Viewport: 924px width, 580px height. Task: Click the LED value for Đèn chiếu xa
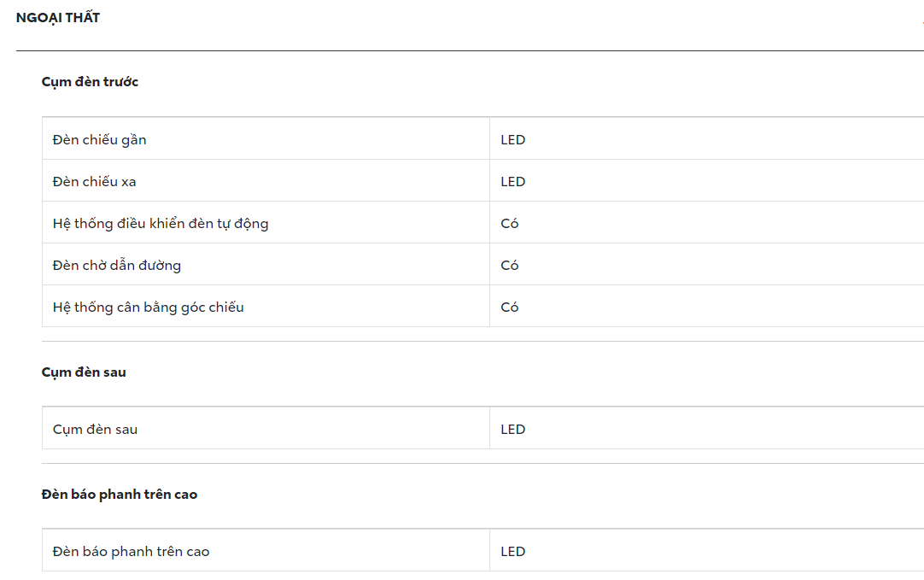click(x=512, y=182)
